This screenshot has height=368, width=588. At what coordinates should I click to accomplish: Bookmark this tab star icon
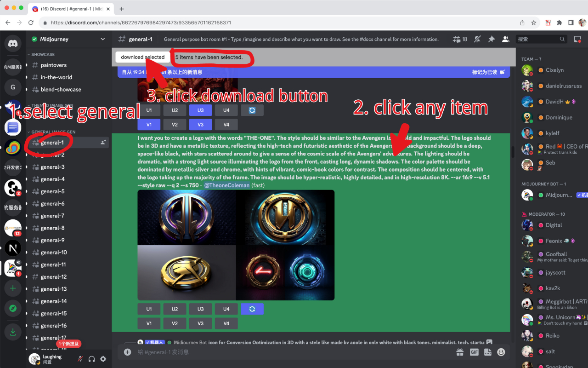534,22
